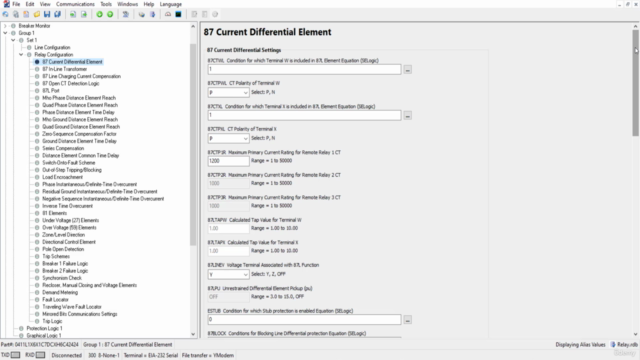
Task: Open the black terminal window icon
Action: coord(178,14)
